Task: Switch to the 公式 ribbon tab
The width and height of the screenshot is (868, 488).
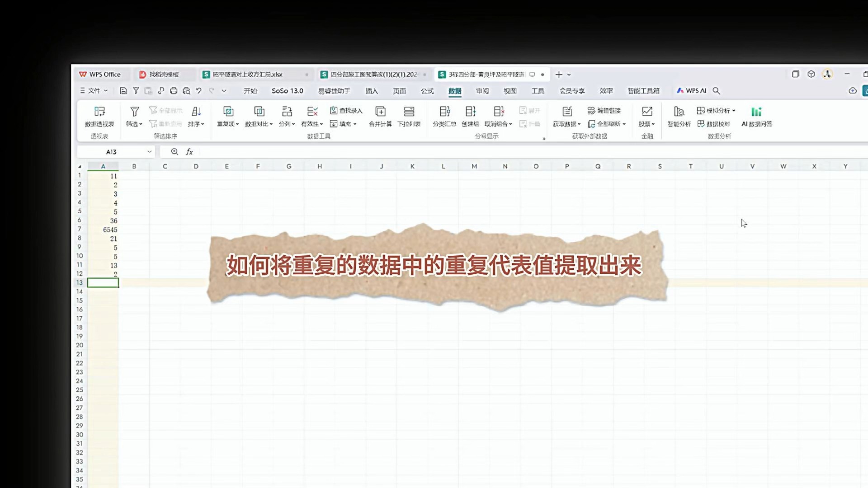Action: tap(427, 91)
